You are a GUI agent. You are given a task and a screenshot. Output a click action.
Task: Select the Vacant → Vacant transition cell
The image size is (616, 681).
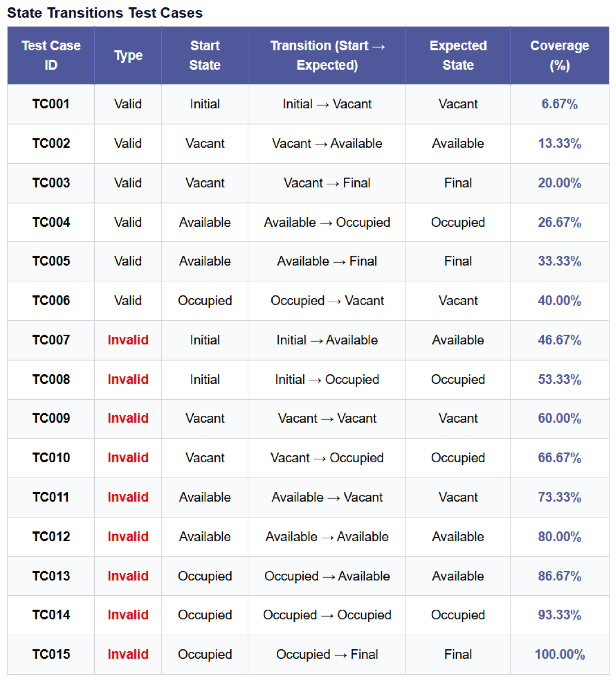tap(327, 418)
